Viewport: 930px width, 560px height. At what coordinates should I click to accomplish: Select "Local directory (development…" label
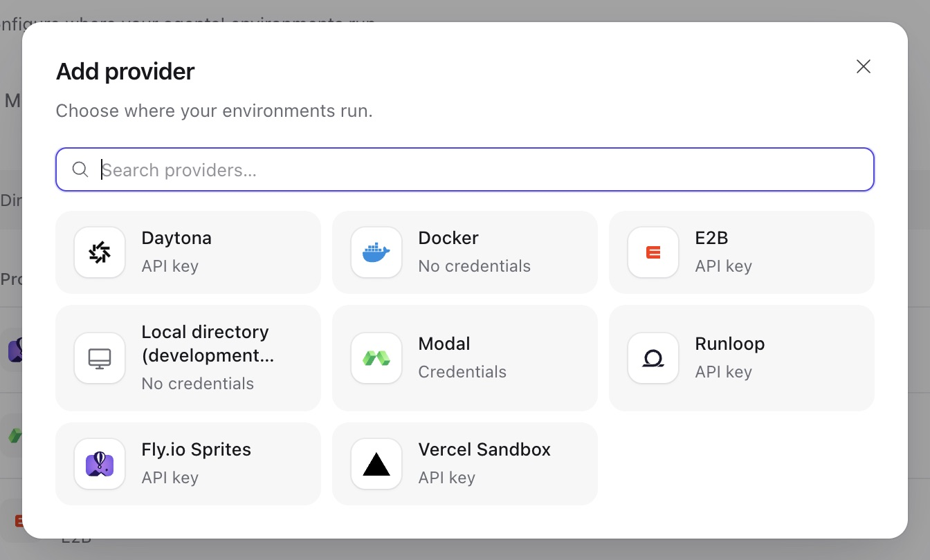[208, 344]
